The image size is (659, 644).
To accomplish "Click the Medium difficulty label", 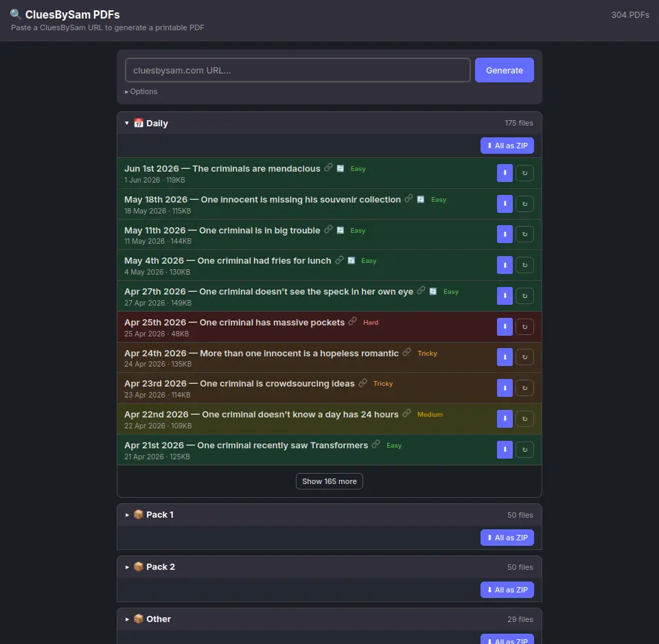I will tap(430, 415).
